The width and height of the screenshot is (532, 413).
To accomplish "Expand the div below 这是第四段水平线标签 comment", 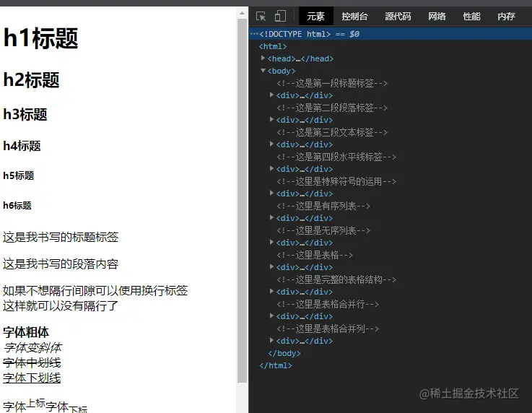I will click(x=271, y=169).
